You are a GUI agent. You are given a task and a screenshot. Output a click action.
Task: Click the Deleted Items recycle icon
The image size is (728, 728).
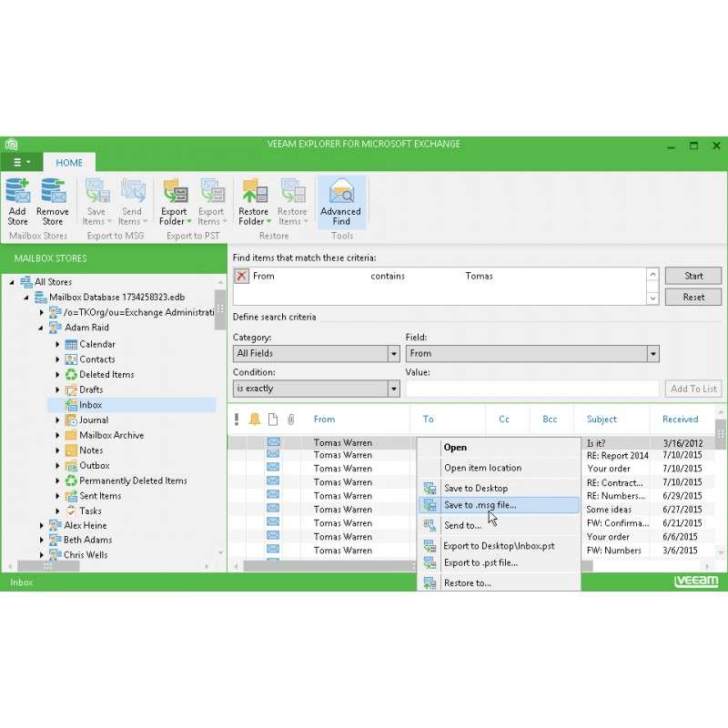(x=71, y=374)
